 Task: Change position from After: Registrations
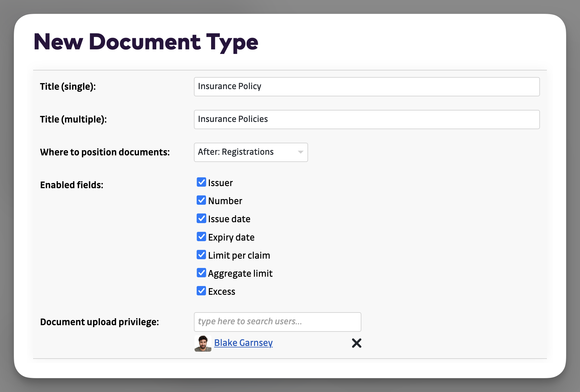point(251,152)
